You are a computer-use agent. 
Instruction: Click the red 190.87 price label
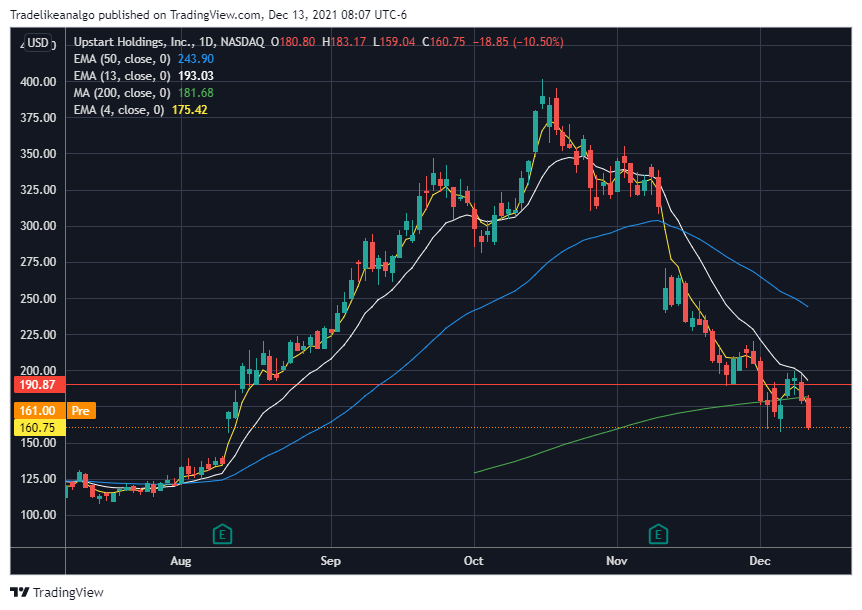click(x=38, y=385)
